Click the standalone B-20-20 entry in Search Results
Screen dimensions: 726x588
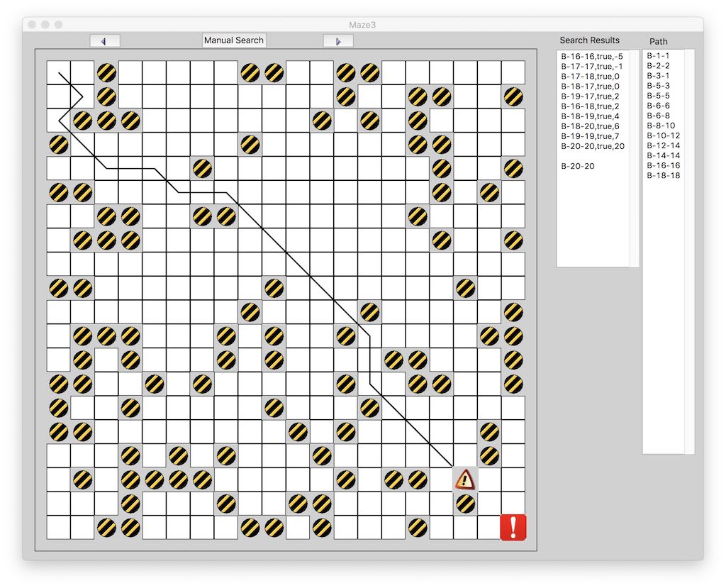578,167
